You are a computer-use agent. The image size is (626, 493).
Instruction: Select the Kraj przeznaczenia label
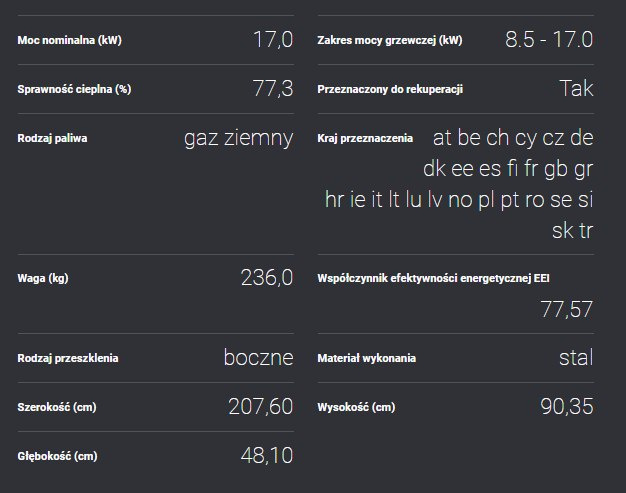coord(365,138)
